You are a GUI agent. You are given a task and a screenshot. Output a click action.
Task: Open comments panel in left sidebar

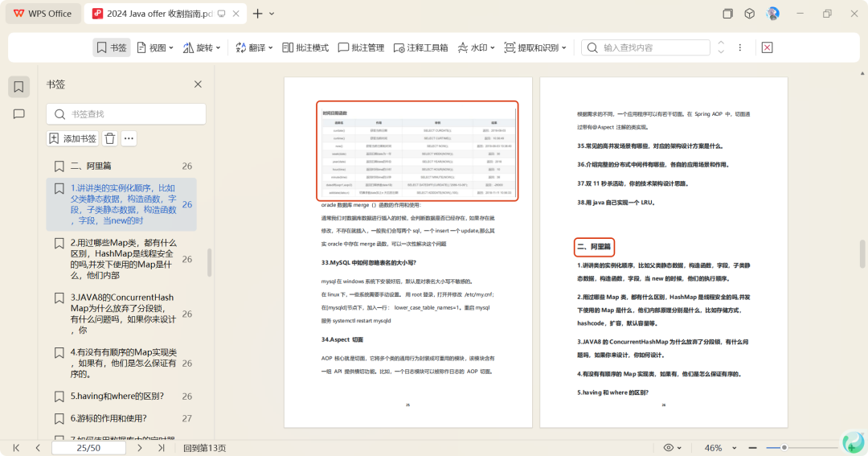(19, 114)
